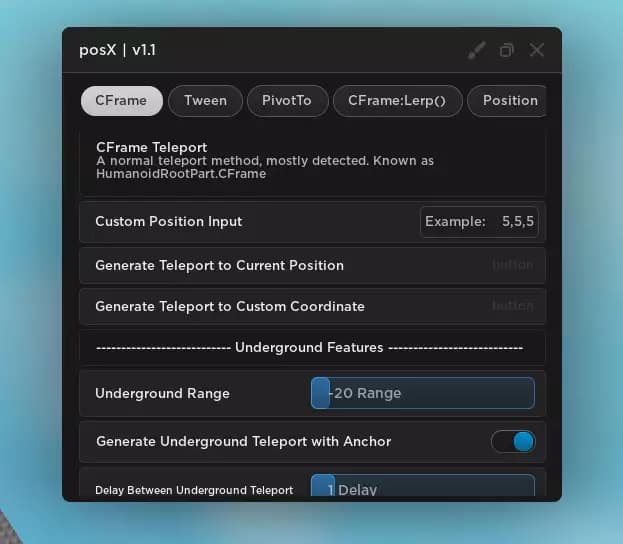Click the CFrame Teleport description heading
Image resolution: width=623 pixels, height=544 pixels.
[151, 147]
